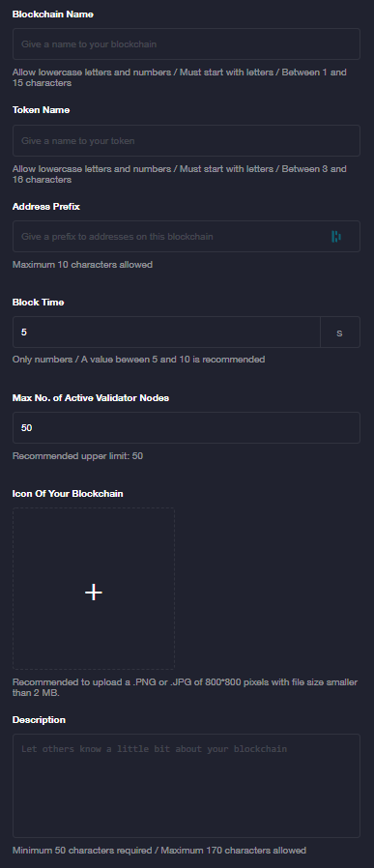This screenshot has height=868, width=374.
Task: Select the Token Name text field
Action: coord(187,140)
